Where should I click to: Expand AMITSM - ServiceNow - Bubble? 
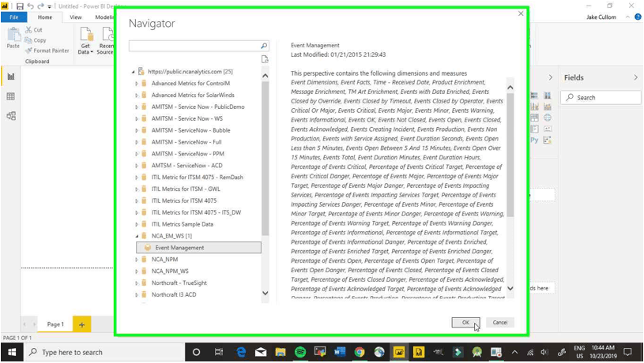click(x=137, y=130)
